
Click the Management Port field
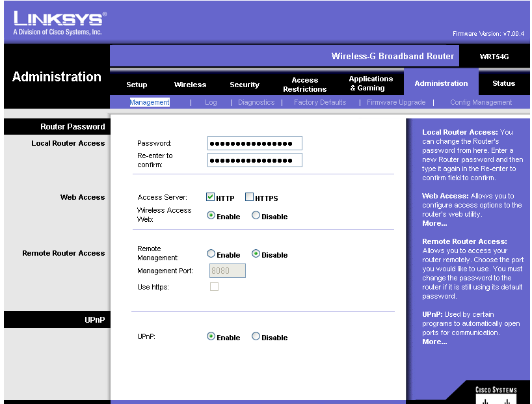click(x=228, y=271)
